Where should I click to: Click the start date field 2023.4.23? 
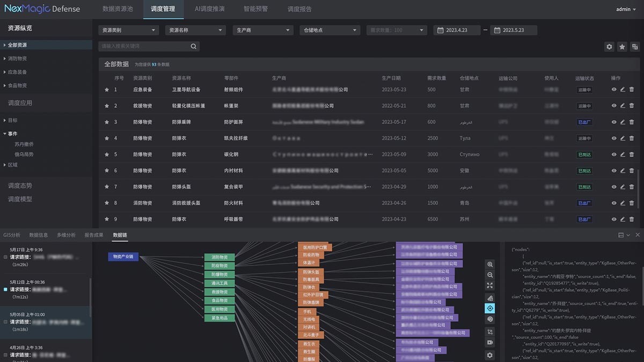(x=457, y=31)
